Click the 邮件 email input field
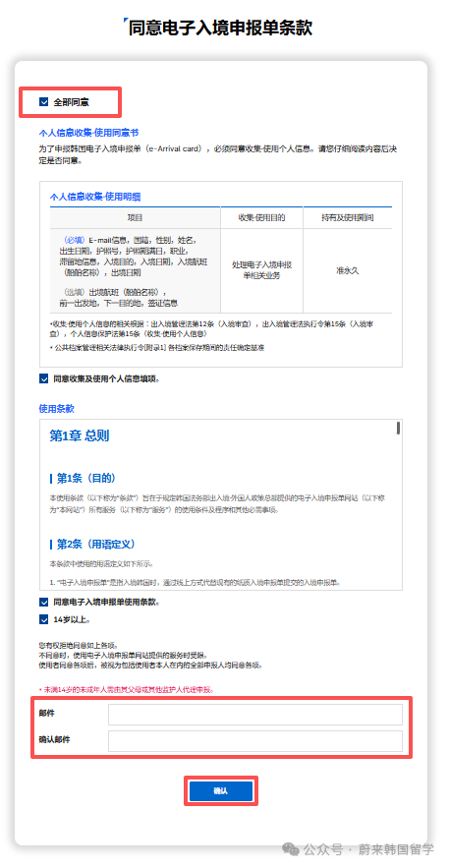The width and height of the screenshot is (449, 868). coord(254,715)
